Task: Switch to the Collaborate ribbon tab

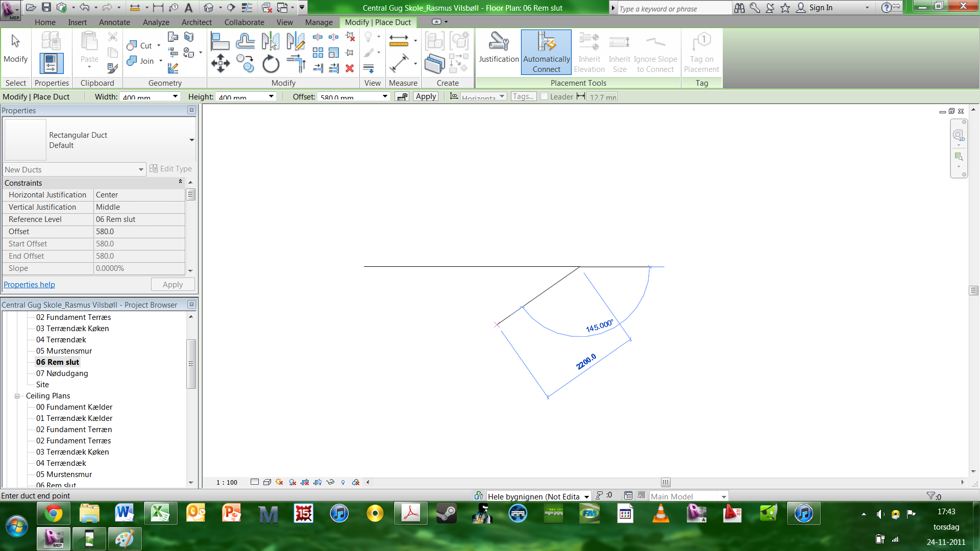Action: click(x=244, y=22)
